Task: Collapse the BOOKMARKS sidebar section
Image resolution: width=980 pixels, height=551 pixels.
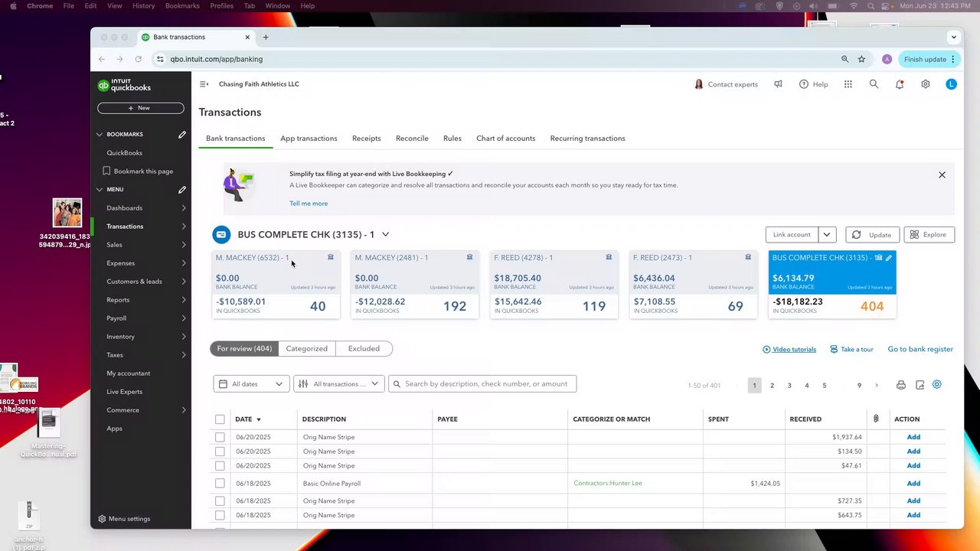Action: tap(100, 135)
